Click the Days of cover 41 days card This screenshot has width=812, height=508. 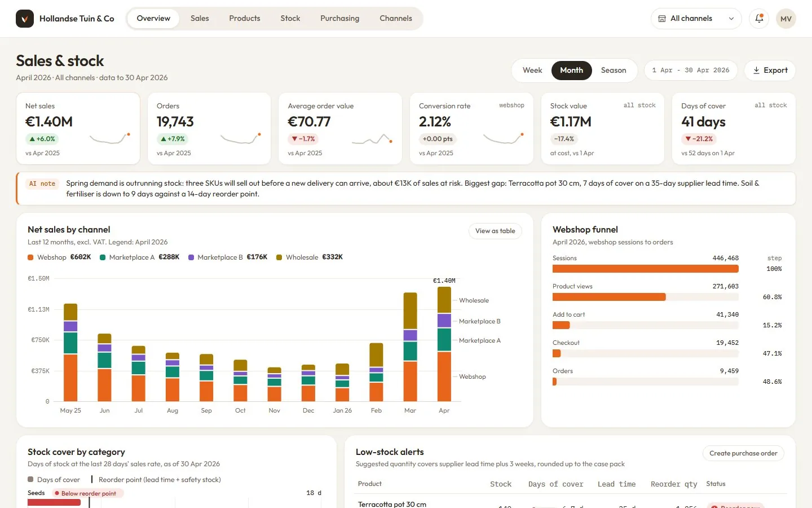point(734,129)
